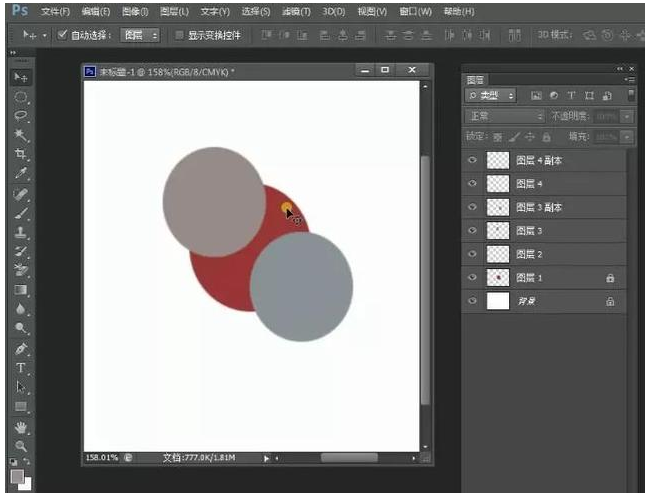653x497 pixels.
Task: Select the Blur tool
Action: pyautogui.click(x=20, y=309)
